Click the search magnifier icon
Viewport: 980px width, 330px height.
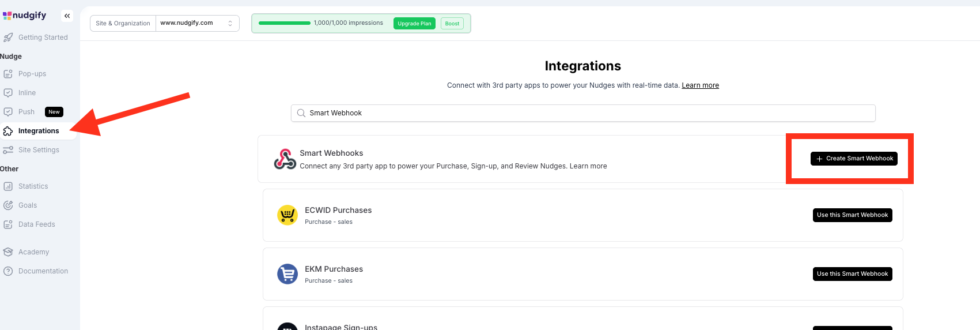click(x=301, y=113)
